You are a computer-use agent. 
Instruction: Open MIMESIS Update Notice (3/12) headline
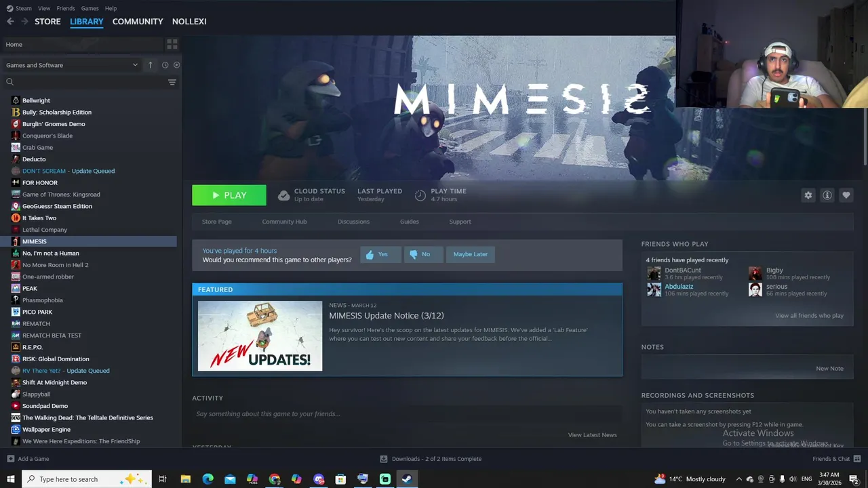(387, 316)
